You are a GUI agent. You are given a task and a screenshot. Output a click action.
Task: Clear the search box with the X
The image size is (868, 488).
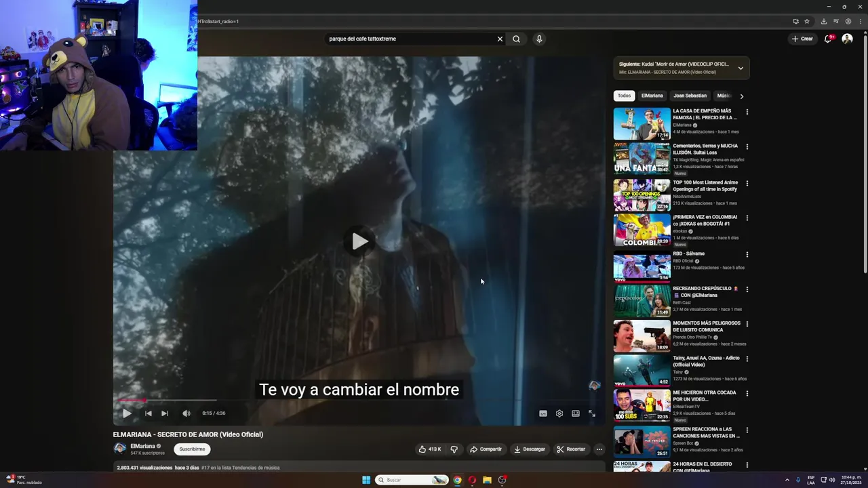(500, 39)
